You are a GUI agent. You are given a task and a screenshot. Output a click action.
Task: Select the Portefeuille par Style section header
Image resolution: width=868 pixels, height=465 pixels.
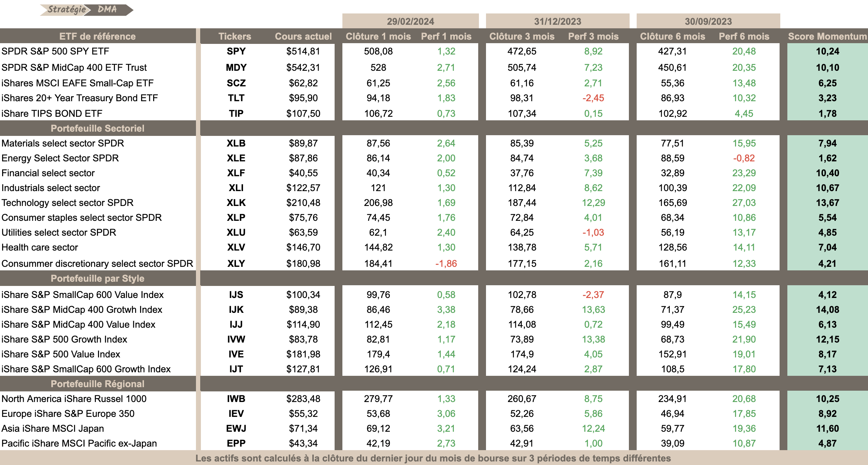pyautogui.click(x=98, y=278)
